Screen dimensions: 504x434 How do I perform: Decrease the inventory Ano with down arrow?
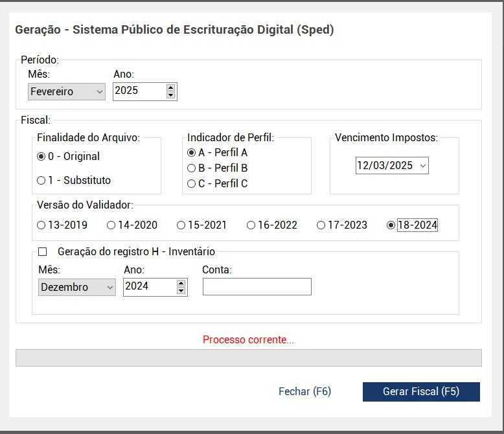click(181, 291)
